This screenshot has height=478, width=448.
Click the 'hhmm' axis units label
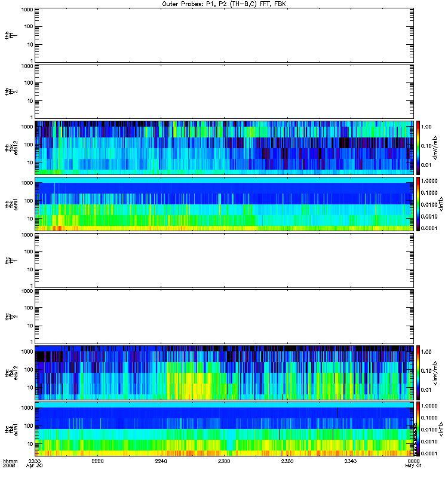[x=10, y=461]
